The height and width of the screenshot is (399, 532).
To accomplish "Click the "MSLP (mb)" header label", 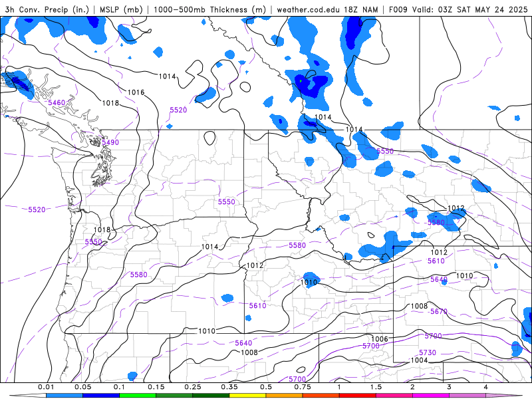I will coord(121,9).
